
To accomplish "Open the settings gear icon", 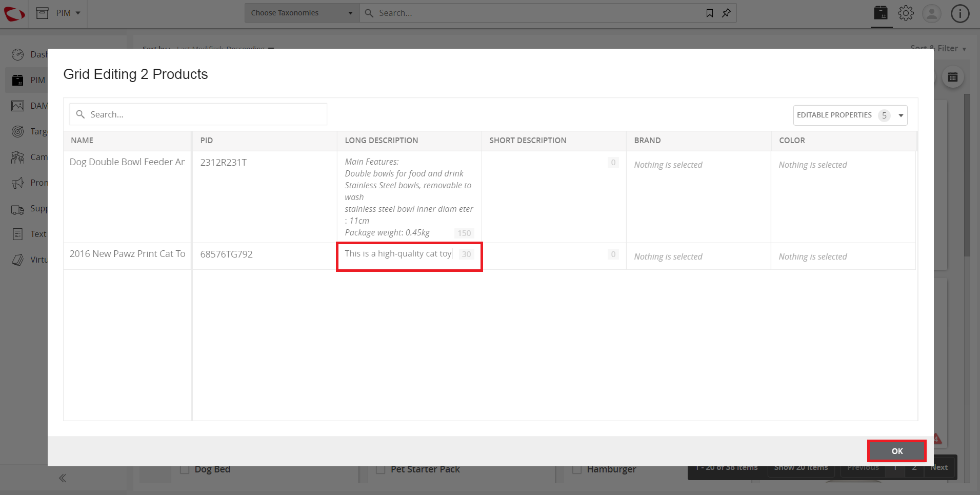I will 906,13.
